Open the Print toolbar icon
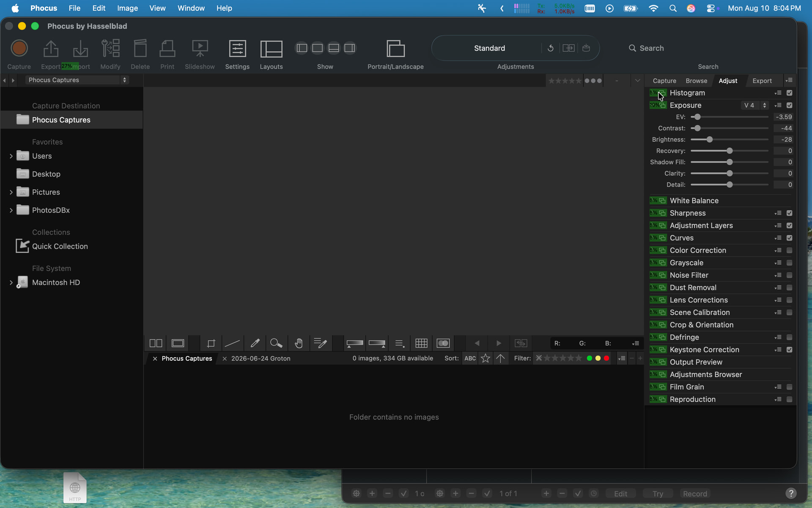 point(167,48)
